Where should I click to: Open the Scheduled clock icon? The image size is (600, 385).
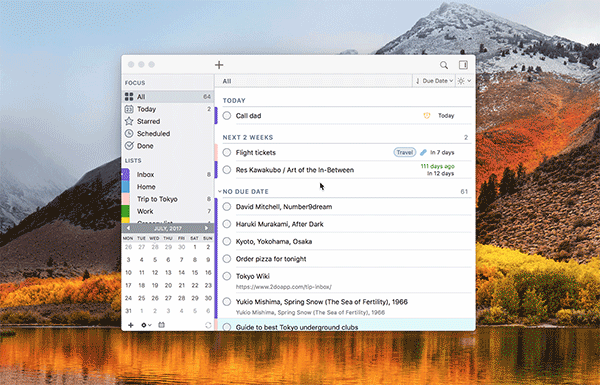pos(129,134)
